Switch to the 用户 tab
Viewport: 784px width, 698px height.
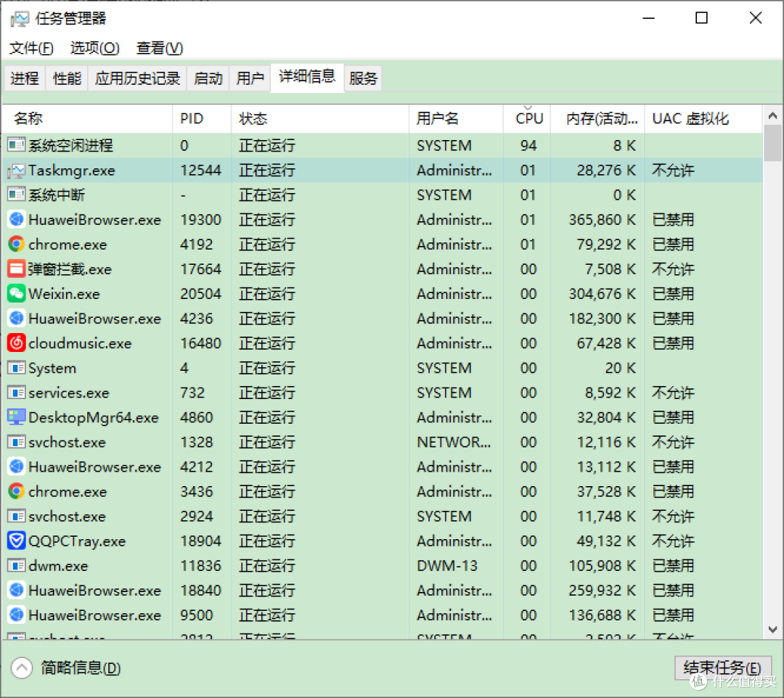tap(250, 78)
